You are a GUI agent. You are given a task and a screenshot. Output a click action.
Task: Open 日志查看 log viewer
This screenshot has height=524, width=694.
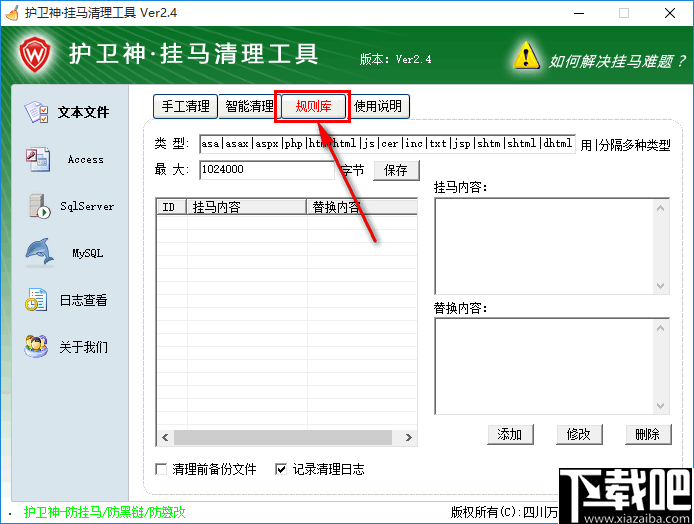84,300
